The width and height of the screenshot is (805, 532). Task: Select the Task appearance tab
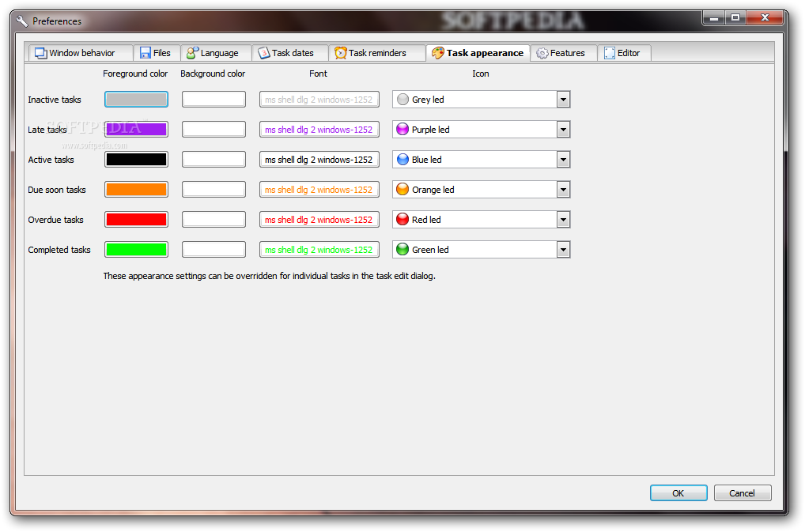(478, 53)
